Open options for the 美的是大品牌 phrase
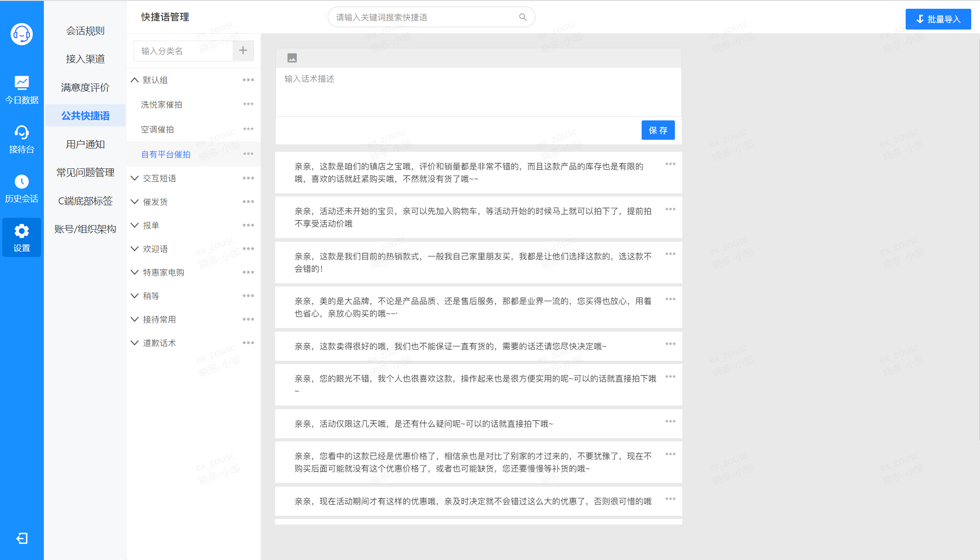Image resolution: width=980 pixels, height=560 pixels. click(670, 299)
